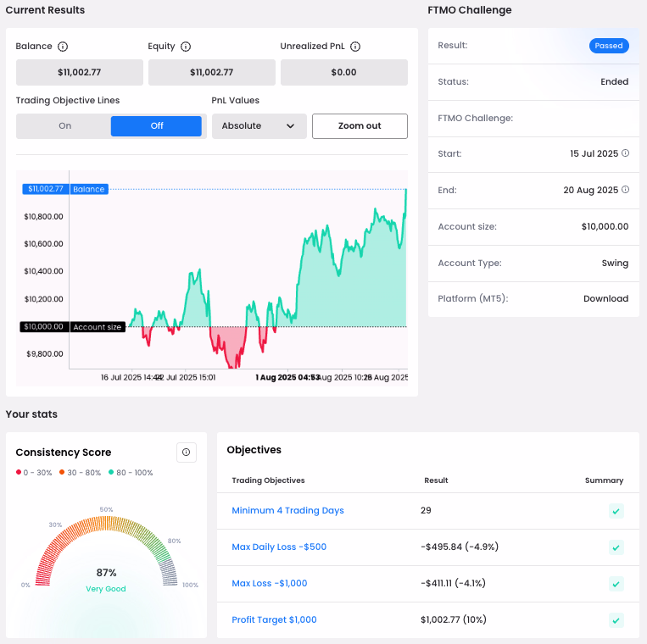This screenshot has width=647, height=644.
Task: Click the $11,002.77 Equity value field
Action: (x=212, y=72)
